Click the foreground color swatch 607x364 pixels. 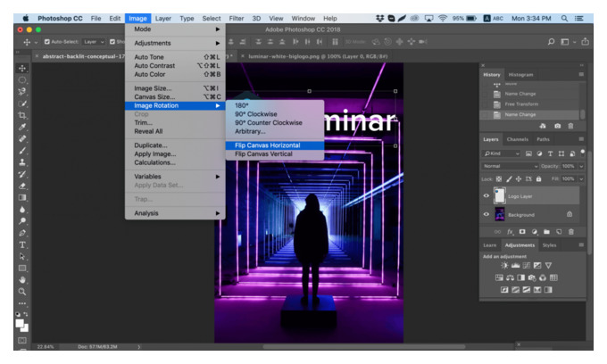pyautogui.click(x=20, y=324)
